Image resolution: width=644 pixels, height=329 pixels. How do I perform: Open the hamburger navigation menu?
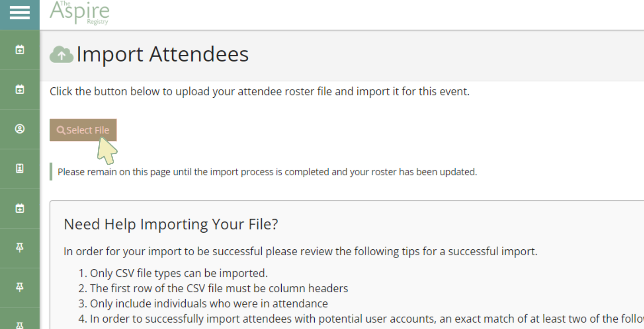point(19,13)
